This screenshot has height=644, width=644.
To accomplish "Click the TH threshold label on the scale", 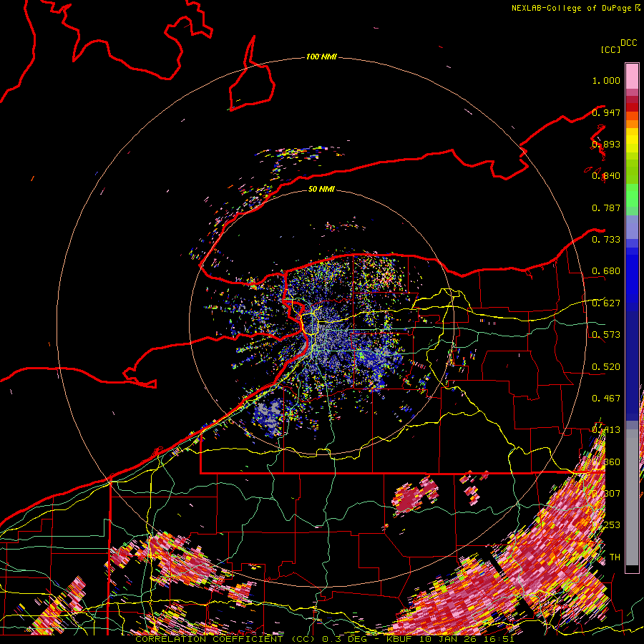I will coord(615,557).
